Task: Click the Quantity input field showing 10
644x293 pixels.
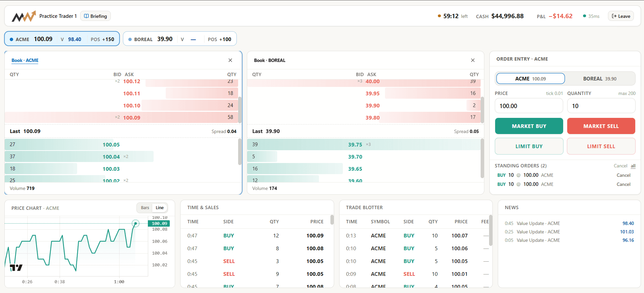Action: click(601, 106)
